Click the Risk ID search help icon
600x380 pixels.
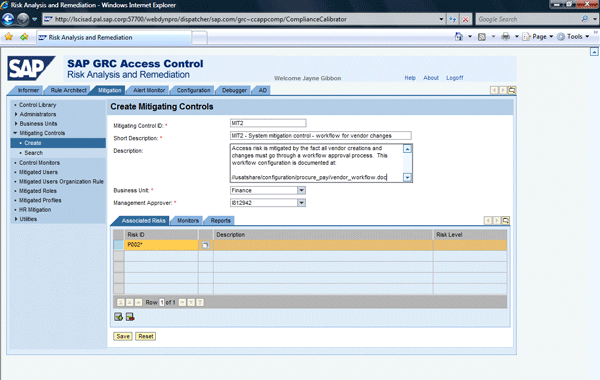205,245
